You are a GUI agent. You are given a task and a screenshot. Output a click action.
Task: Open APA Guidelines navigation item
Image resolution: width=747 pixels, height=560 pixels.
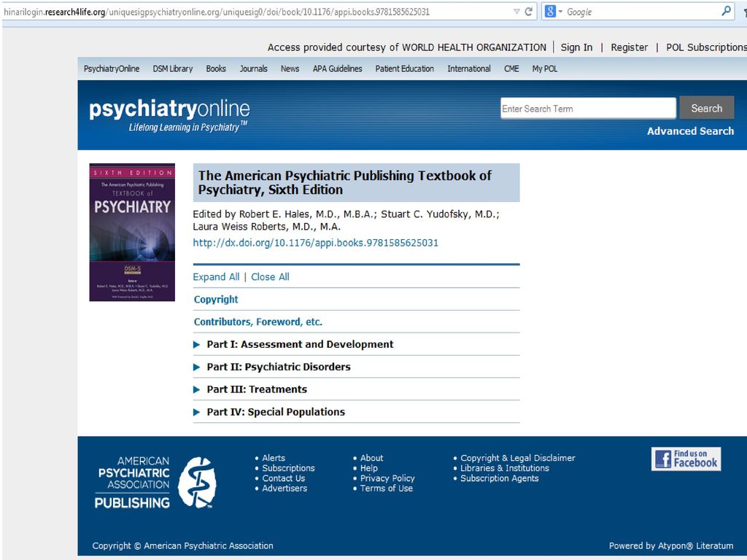(x=337, y=69)
